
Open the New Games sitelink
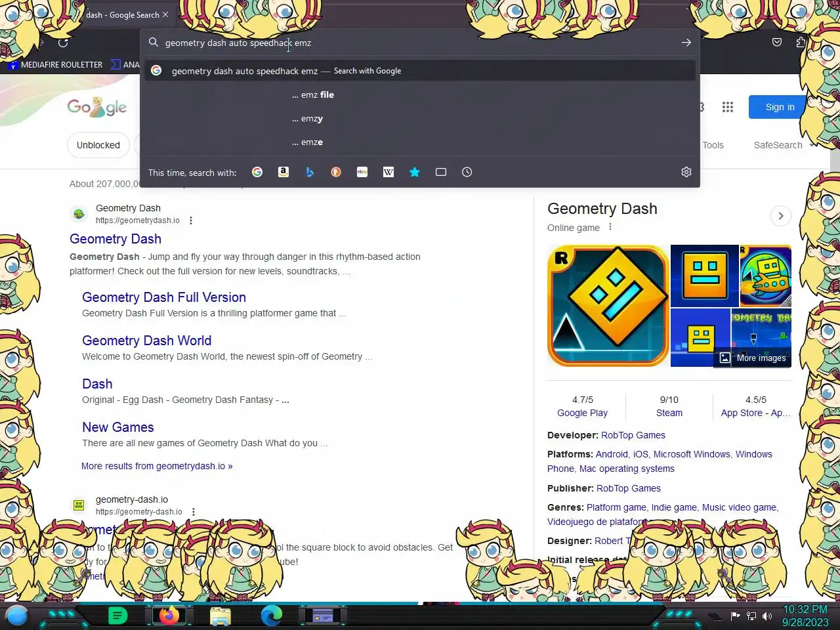(118, 427)
